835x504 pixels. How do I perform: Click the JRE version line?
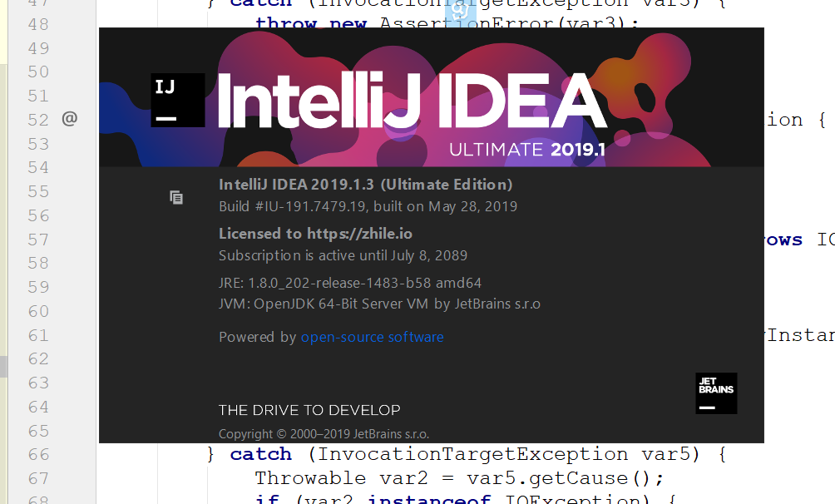coord(349,283)
